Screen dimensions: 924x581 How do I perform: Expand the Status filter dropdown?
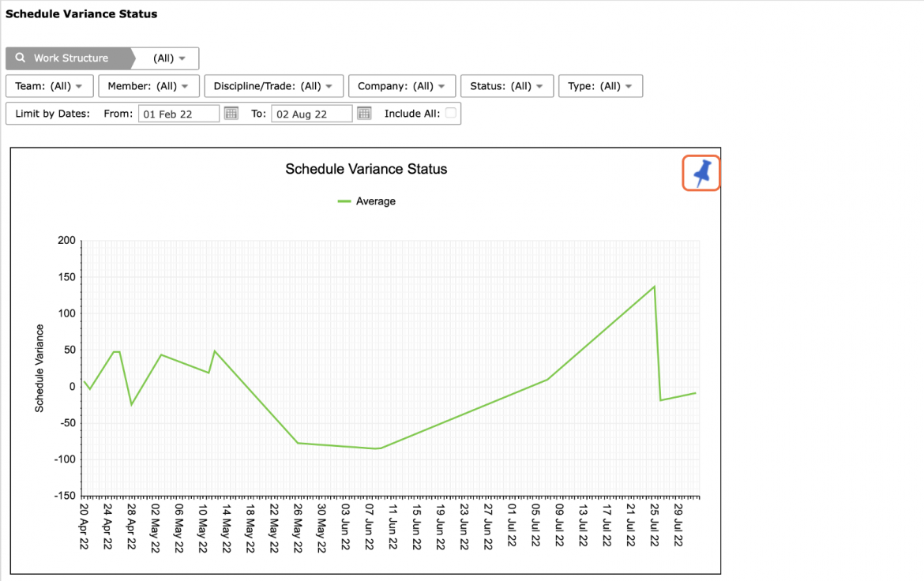pos(507,86)
